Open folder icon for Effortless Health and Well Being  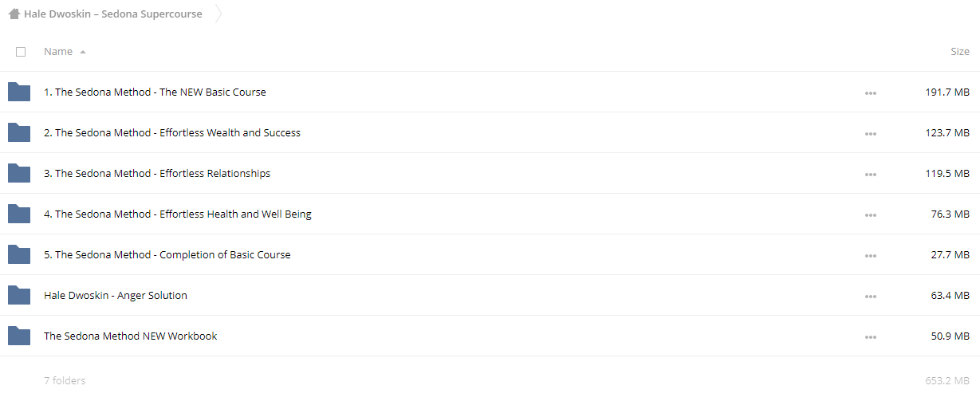(19, 214)
